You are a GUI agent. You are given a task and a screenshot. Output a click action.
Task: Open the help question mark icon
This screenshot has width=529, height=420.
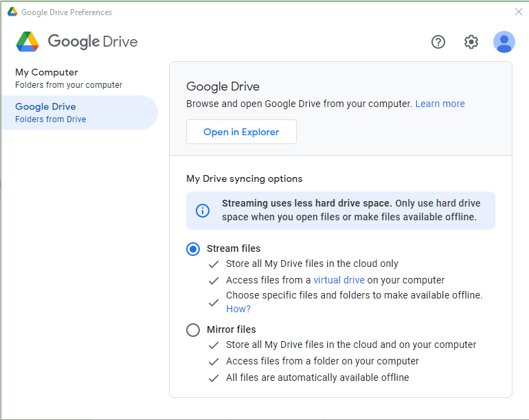(438, 42)
